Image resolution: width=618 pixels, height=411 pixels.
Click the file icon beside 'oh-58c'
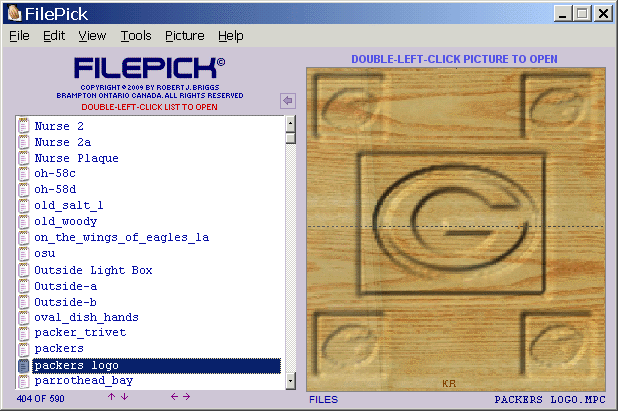coord(24,173)
